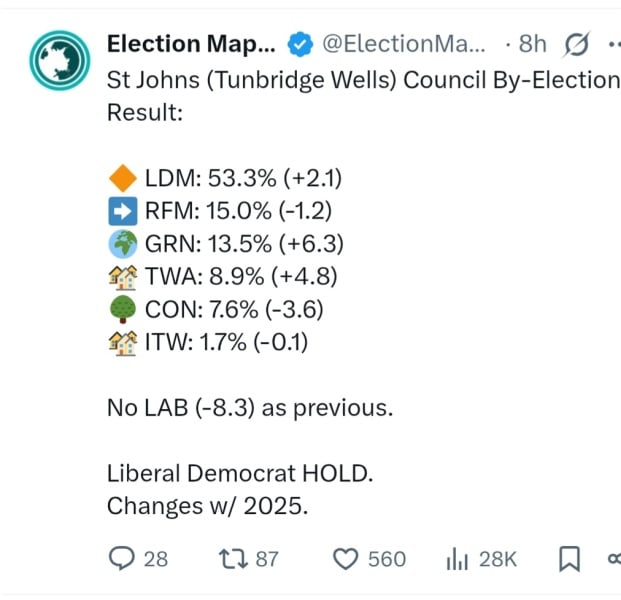This screenshot has width=621, height=600.
Task: Open the view analytics bar chart icon
Action: click(x=457, y=558)
